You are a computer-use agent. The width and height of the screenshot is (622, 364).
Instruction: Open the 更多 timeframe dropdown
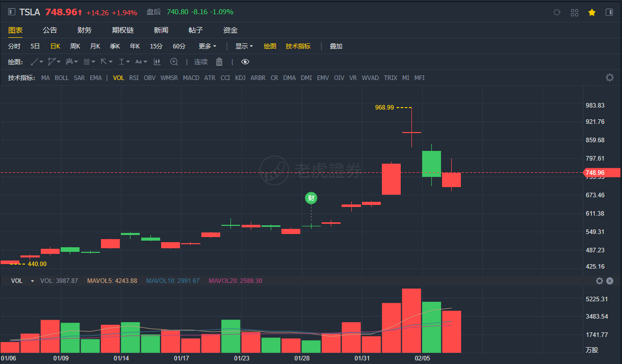tap(208, 46)
